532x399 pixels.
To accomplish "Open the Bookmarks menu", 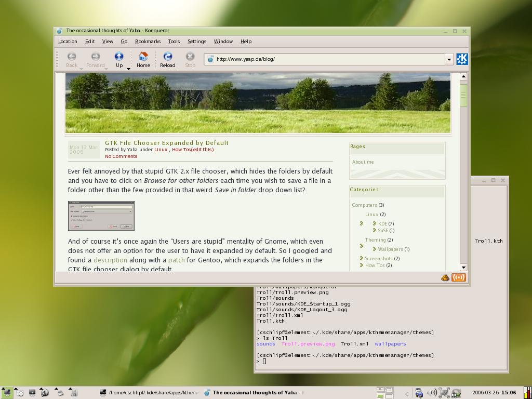I will [148, 42].
